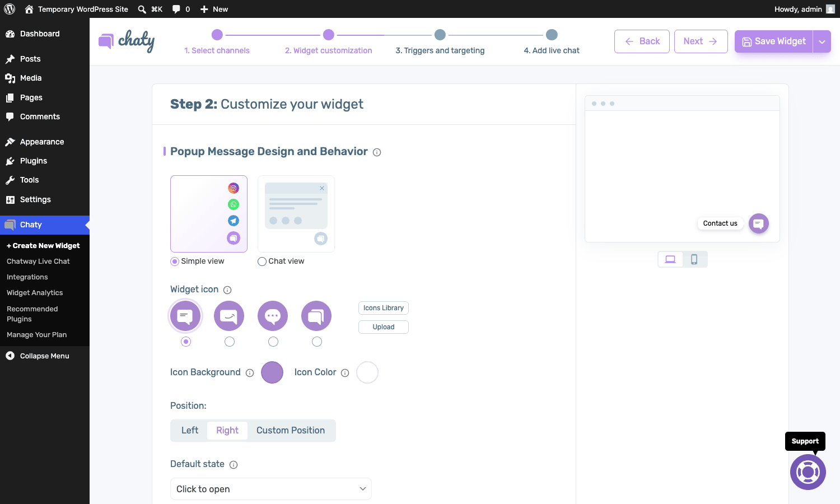Set position to Left

[190, 431]
